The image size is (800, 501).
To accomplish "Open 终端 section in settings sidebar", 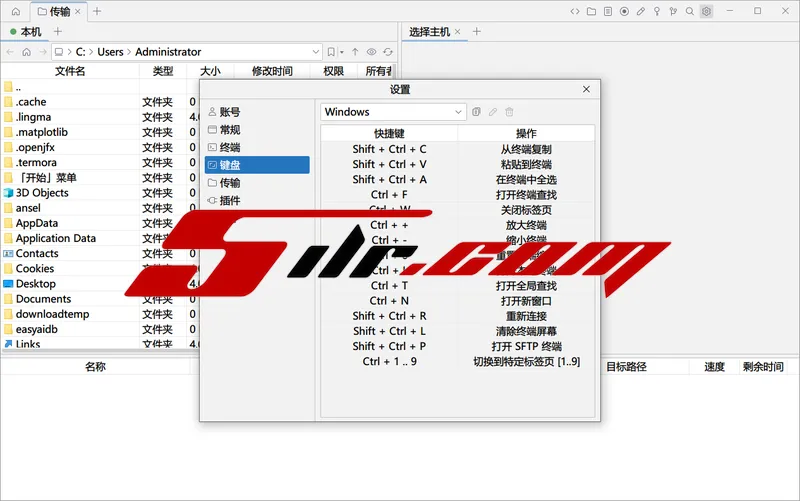I will [x=257, y=147].
